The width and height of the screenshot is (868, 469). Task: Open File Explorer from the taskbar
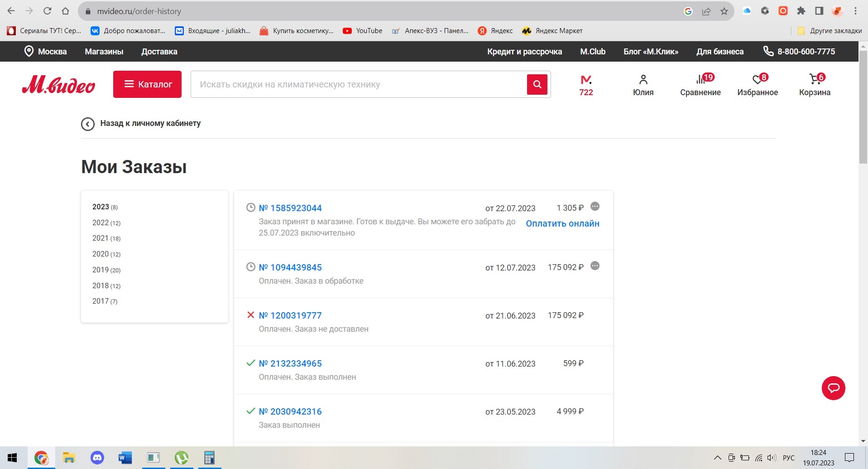tap(69, 458)
